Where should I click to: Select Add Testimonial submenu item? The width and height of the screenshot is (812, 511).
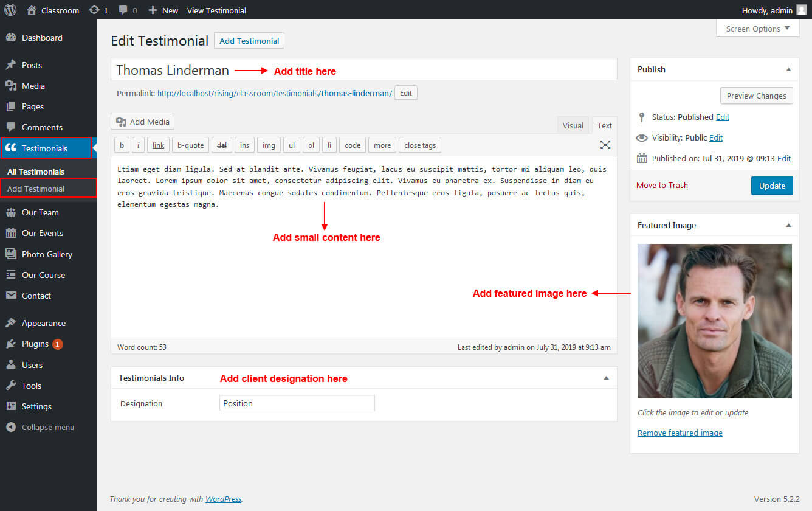click(x=36, y=189)
